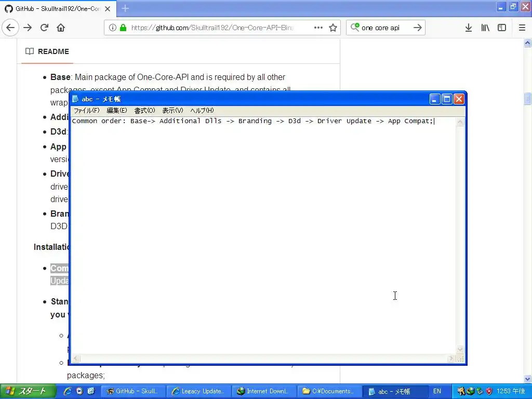Screen dimensions: 532x399
Task: Click the Internet Download Manager tray icon
Action: coord(471,391)
